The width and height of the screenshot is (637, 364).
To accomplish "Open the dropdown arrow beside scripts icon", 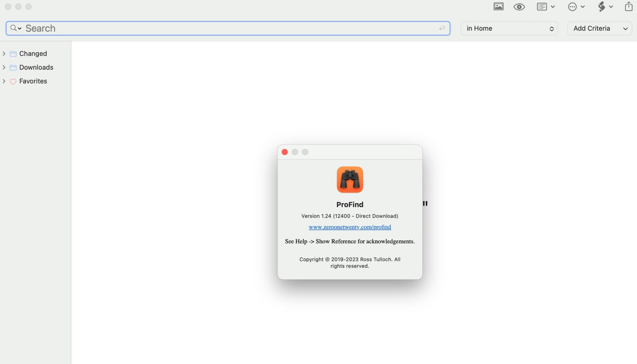I will (611, 7).
